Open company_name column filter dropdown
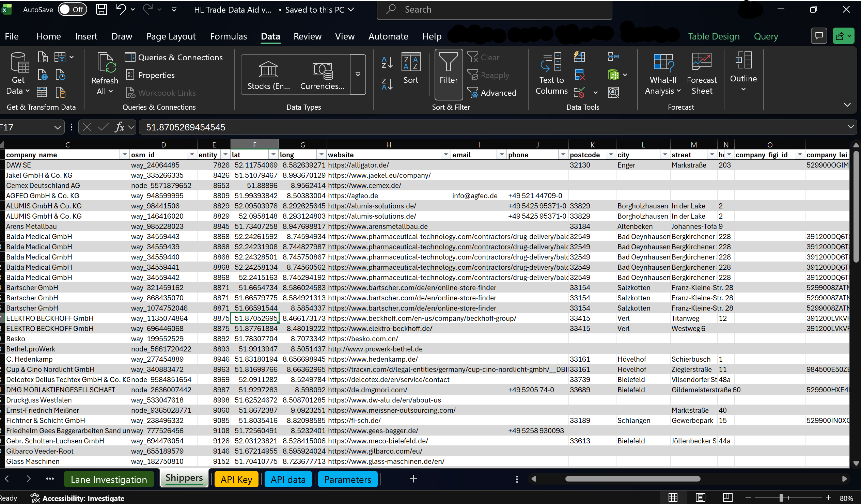Screen dimensions: 861x504 pyautogui.click(x=124, y=155)
